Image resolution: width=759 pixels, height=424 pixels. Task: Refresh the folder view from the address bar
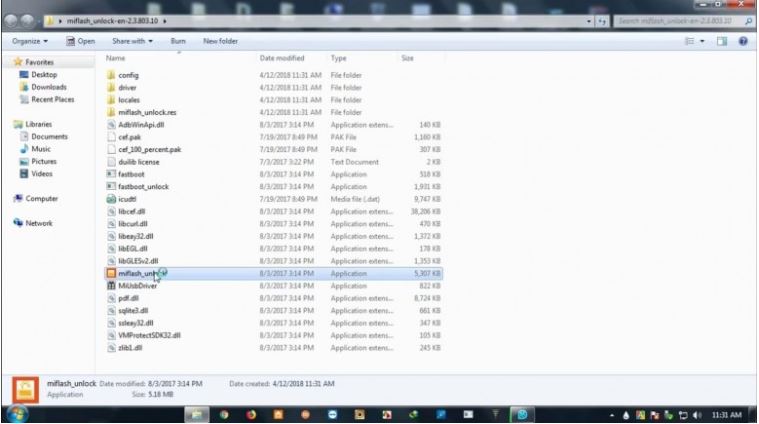point(602,21)
